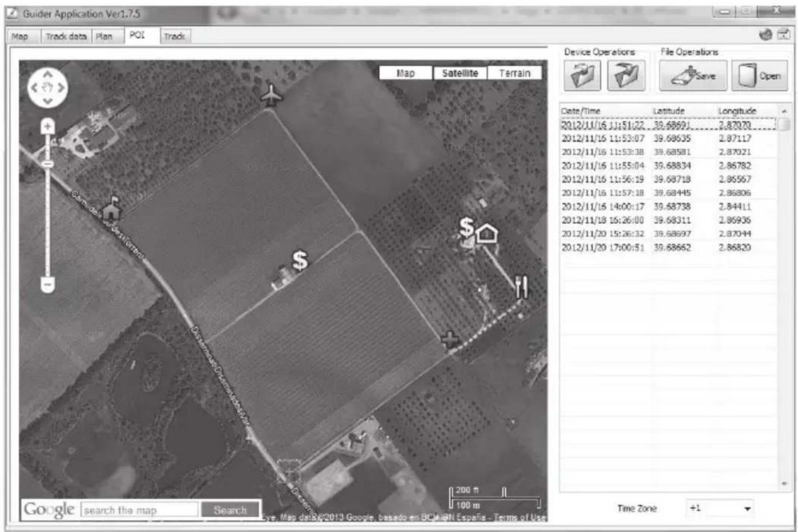Screen dimensions: 798x532
Task: Select the outlined house POI marker
Action: pyautogui.click(x=486, y=233)
